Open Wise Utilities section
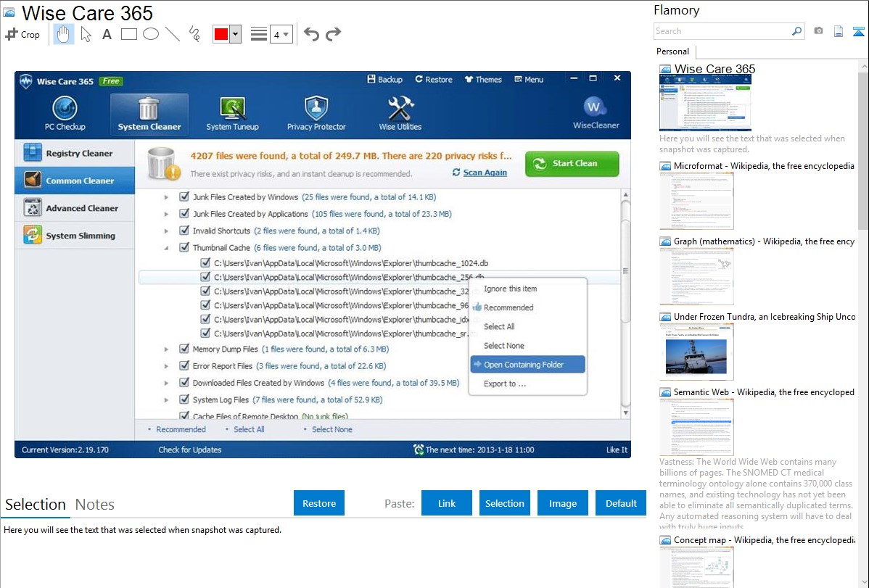869x588 pixels. 400,114
